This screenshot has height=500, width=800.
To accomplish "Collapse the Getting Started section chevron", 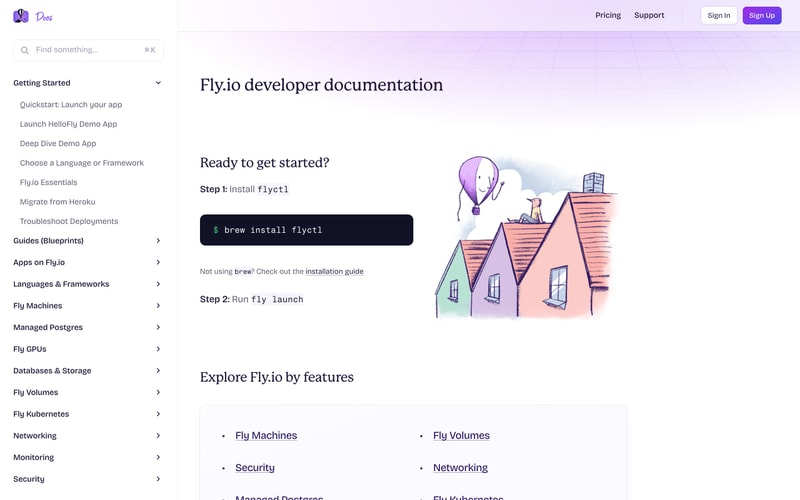I will click(x=158, y=83).
